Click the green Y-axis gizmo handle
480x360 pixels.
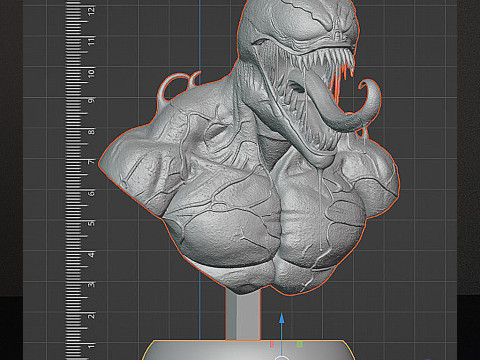point(299,344)
